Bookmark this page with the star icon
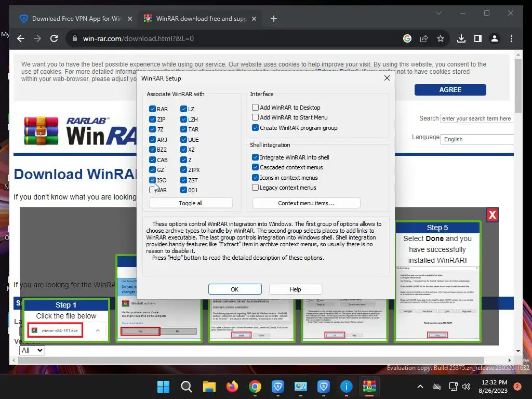Viewport: 532px width, 399px height. (441, 38)
